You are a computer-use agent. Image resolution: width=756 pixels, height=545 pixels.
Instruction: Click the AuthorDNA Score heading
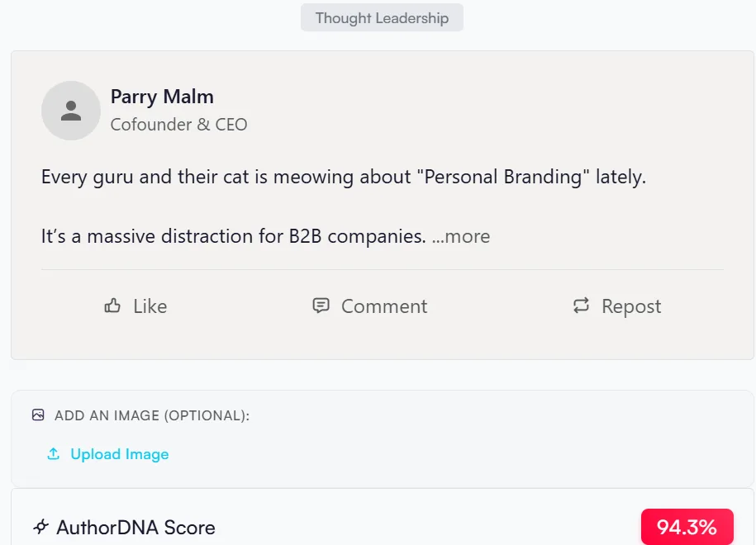coord(134,527)
